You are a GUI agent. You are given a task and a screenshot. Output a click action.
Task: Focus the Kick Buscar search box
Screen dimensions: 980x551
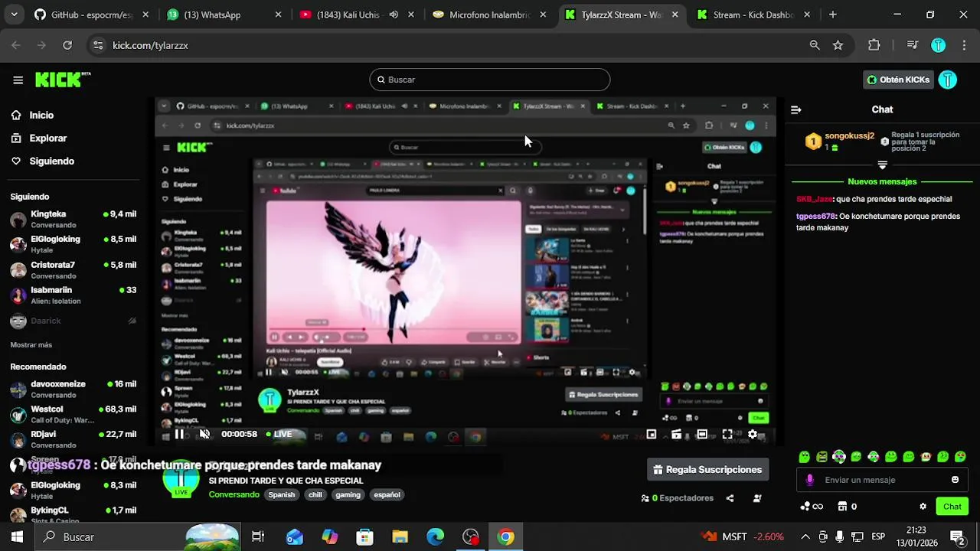click(x=490, y=80)
